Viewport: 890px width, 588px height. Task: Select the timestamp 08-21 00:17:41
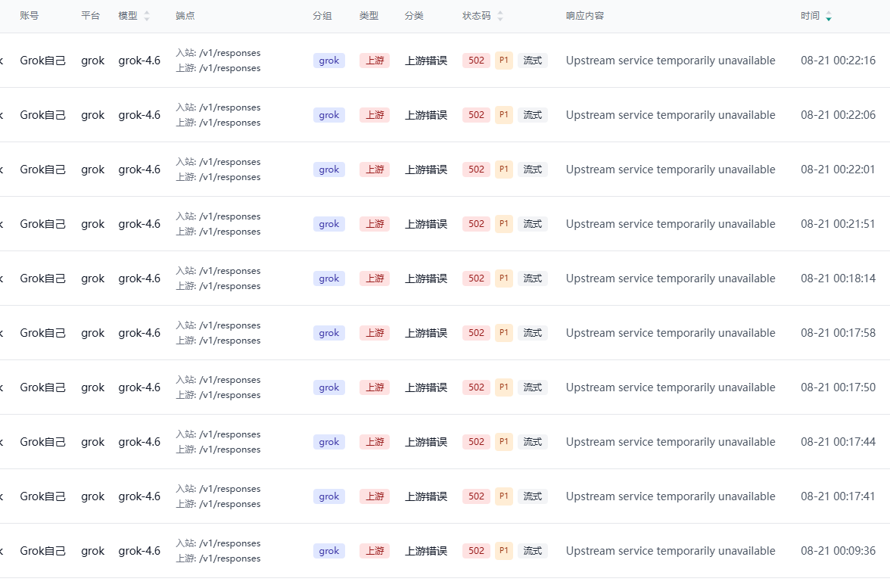(839, 496)
